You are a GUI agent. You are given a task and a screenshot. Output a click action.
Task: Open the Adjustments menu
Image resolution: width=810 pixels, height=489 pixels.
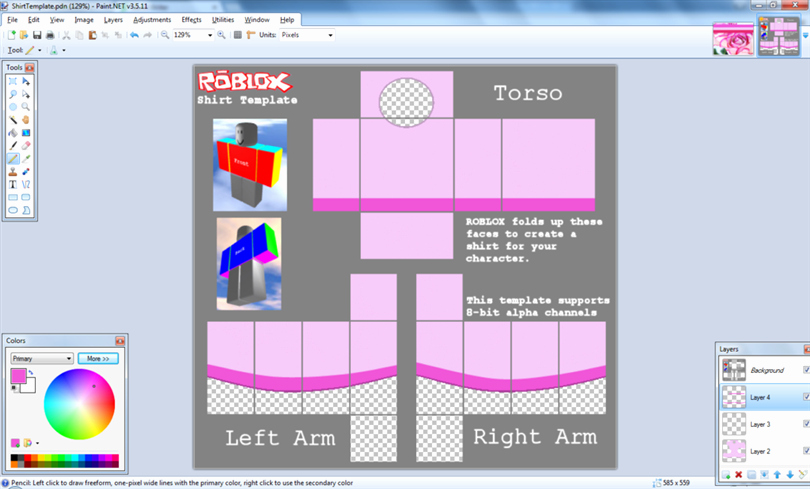152,20
